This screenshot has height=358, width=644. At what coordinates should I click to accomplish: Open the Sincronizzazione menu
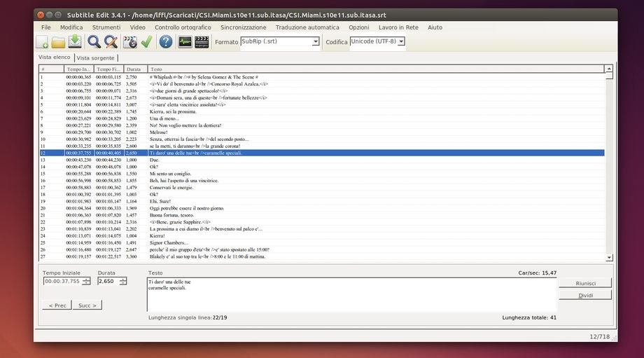[x=243, y=27]
